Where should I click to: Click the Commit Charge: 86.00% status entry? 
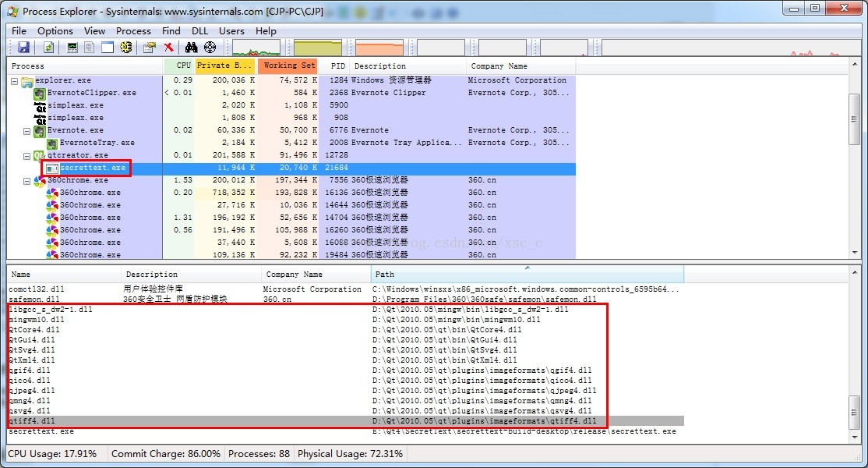pos(165,454)
